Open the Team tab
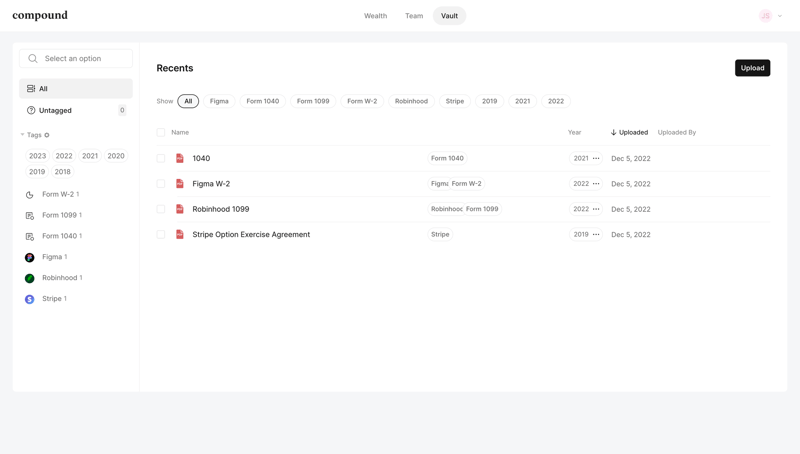This screenshot has height=454, width=800. (414, 16)
